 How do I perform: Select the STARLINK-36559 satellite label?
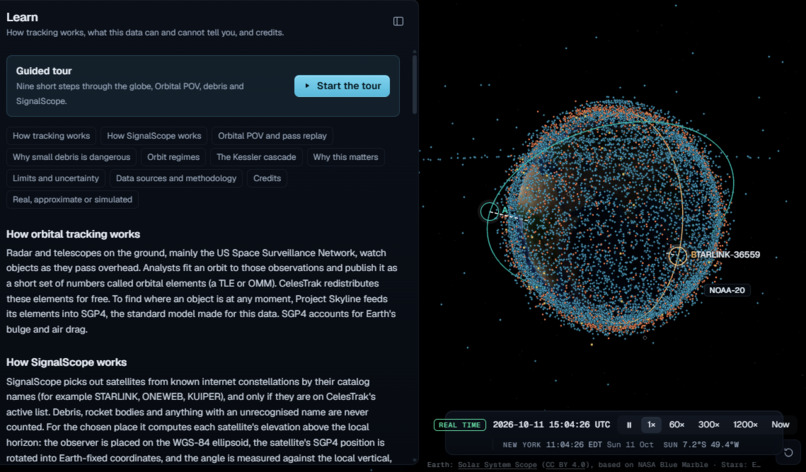(x=725, y=255)
